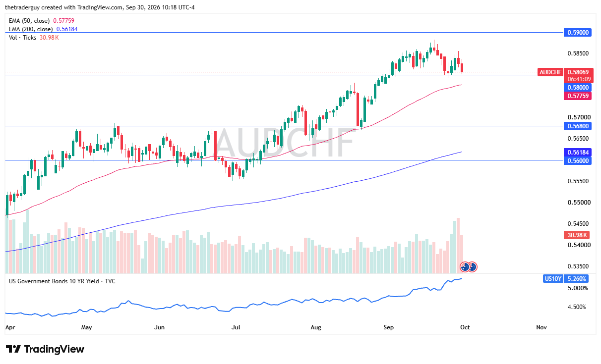Click the 0.59000 horizontal line price tag
Viewport: 601px width, 364px height.
click(578, 32)
